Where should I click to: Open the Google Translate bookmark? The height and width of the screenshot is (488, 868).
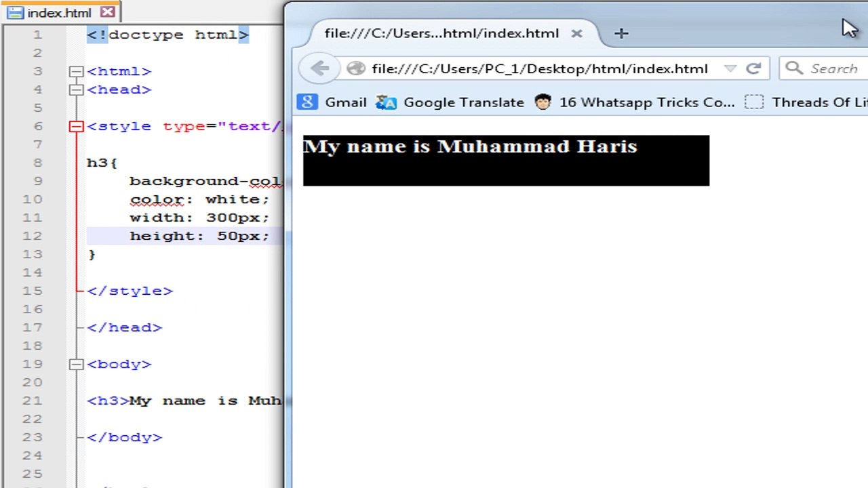coord(450,102)
